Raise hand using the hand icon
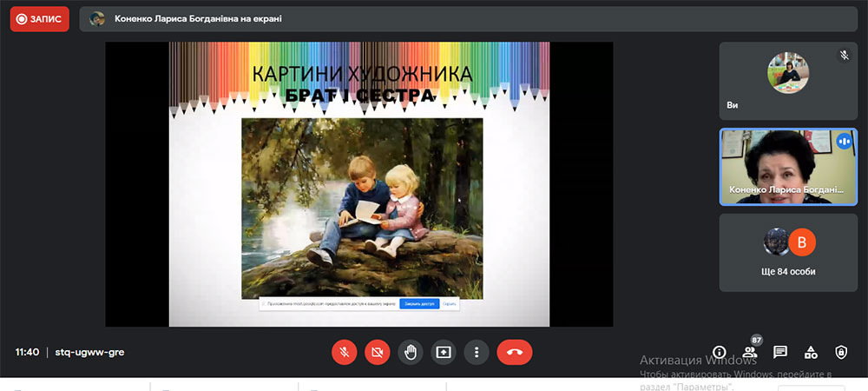This screenshot has width=868, height=391. 411,352
